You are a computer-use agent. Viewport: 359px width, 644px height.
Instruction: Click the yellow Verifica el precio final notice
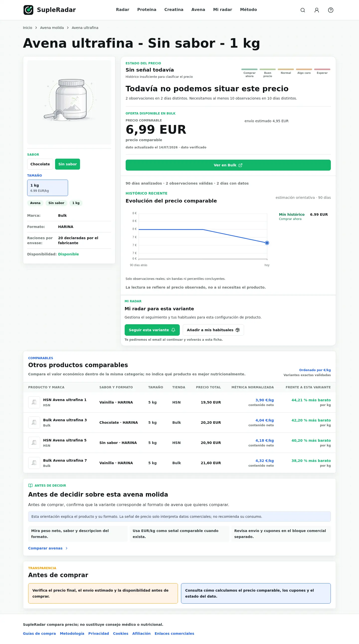pos(103,593)
